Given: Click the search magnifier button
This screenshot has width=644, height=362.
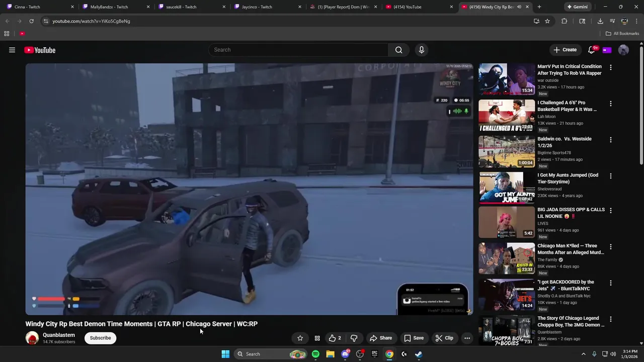Looking at the screenshot, I should coord(398,50).
